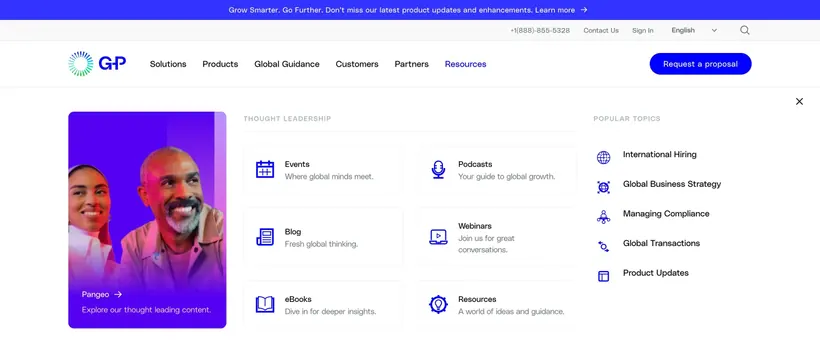Open the Solutions menu
The width and height of the screenshot is (820, 360).
point(168,64)
